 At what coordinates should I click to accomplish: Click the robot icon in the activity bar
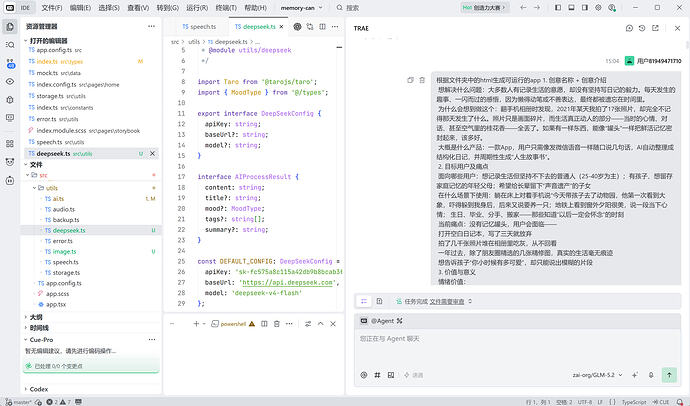(10, 180)
